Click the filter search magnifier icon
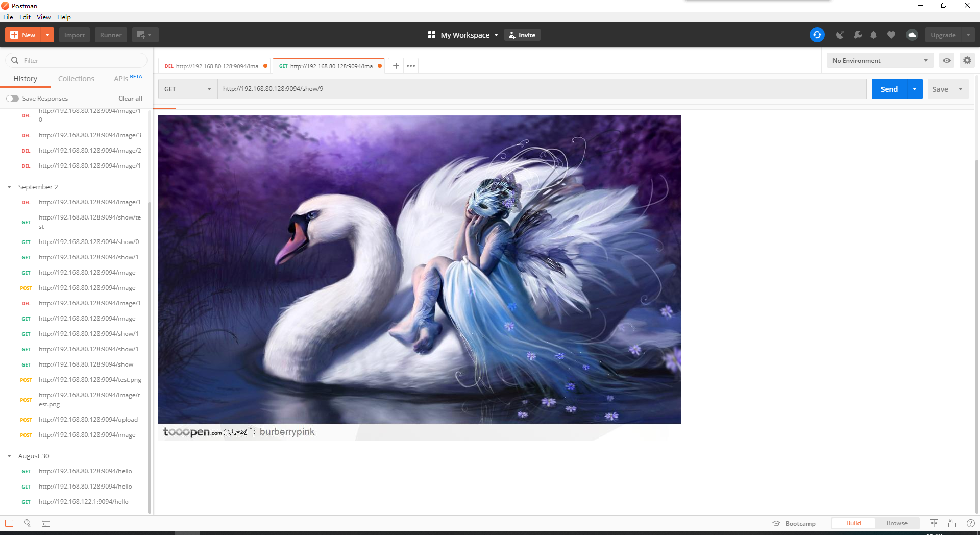Image resolution: width=980 pixels, height=535 pixels. [15, 60]
